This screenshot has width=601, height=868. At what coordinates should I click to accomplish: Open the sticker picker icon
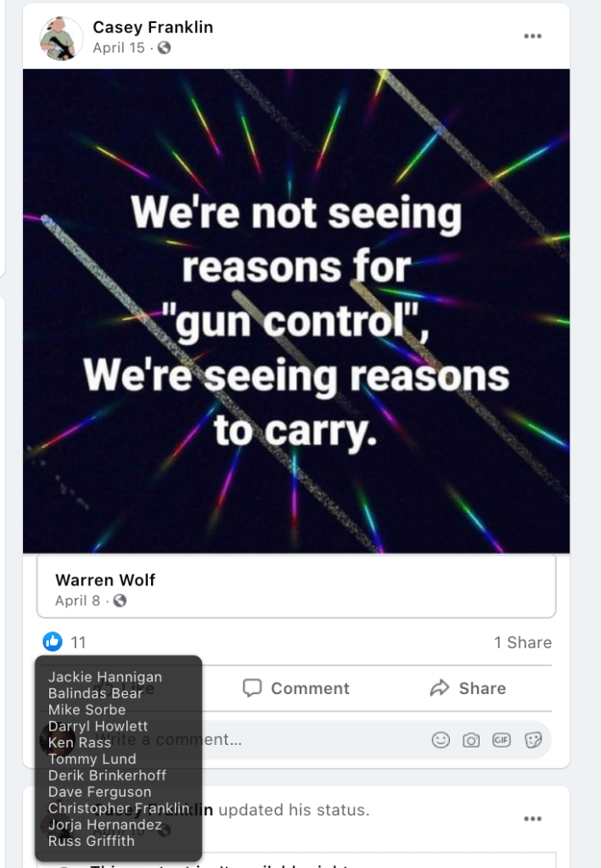533,740
